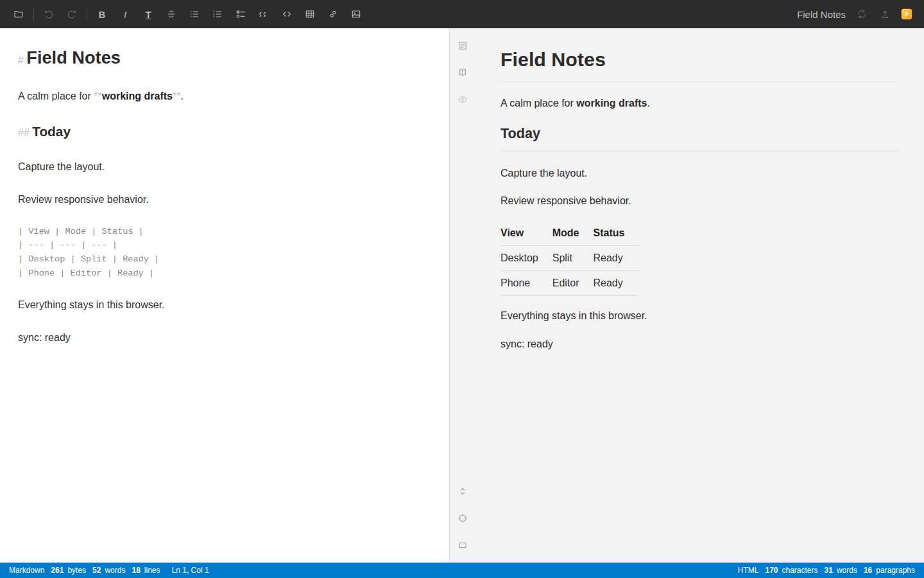Toggle focus mode target button
924x578 pixels.
463,518
